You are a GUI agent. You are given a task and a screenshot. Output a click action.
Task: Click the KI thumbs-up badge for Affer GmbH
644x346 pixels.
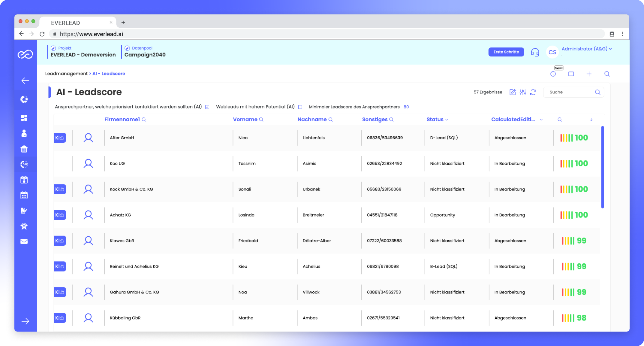pyautogui.click(x=60, y=138)
